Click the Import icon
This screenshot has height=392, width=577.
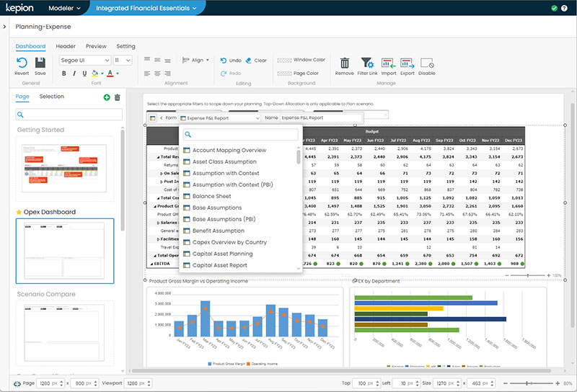coord(389,63)
